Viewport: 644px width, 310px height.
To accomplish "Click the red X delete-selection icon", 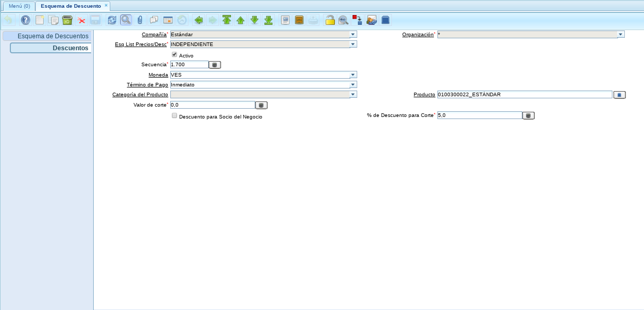I will click(81, 20).
